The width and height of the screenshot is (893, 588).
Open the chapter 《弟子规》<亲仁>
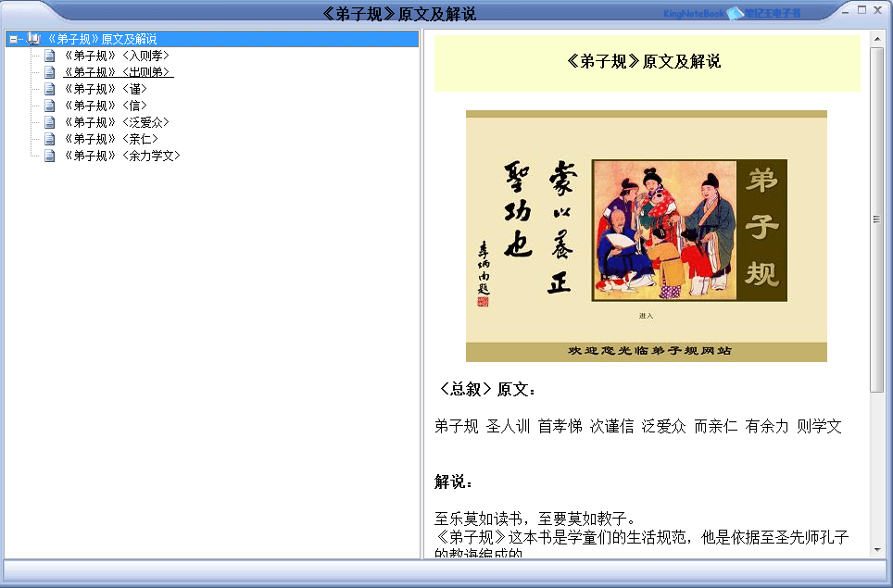coord(111,138)
